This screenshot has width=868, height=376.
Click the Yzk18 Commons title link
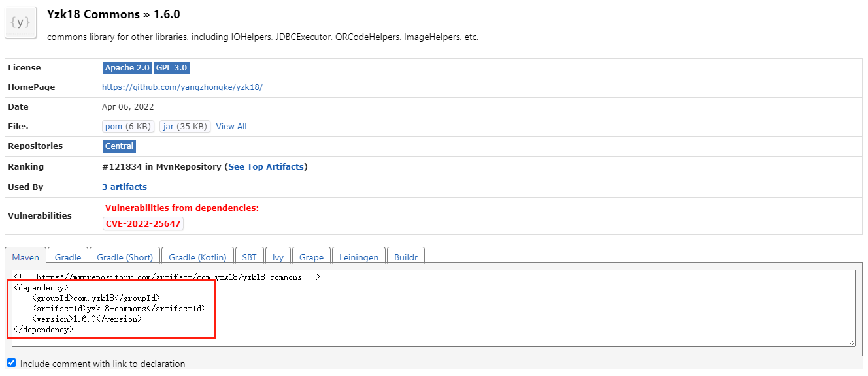[x=93, y=14]
